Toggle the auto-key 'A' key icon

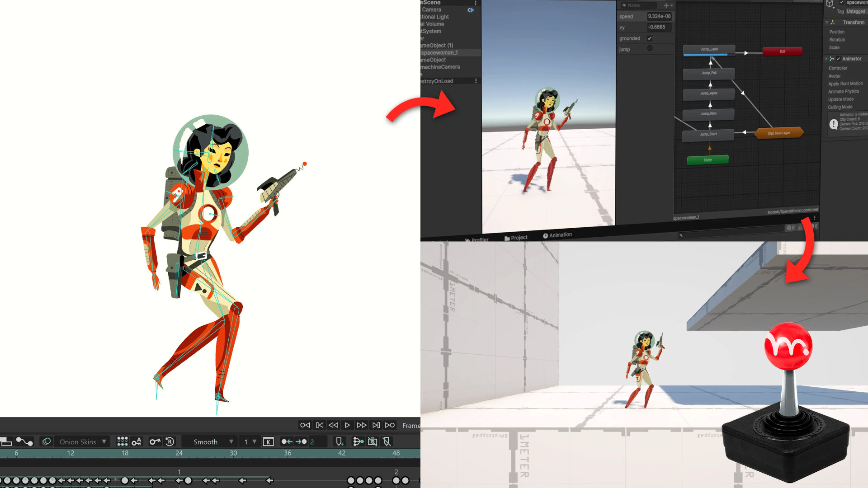[x=137, y=441]
